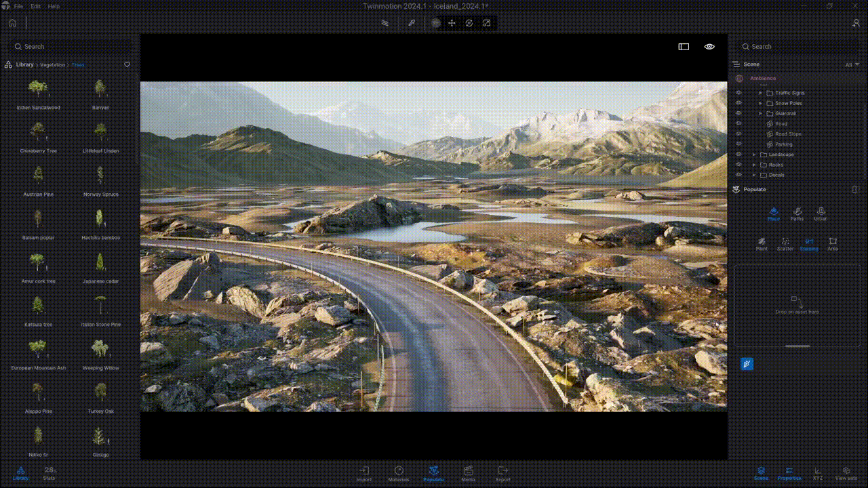Toggle visibility of Road Slope
This screenshot has height=488, width=868.
pyautogui.click(x=738, y=134)
